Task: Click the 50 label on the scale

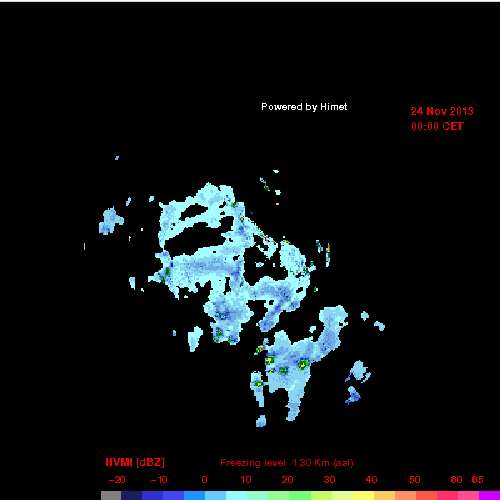Action: tap(415, 480)
